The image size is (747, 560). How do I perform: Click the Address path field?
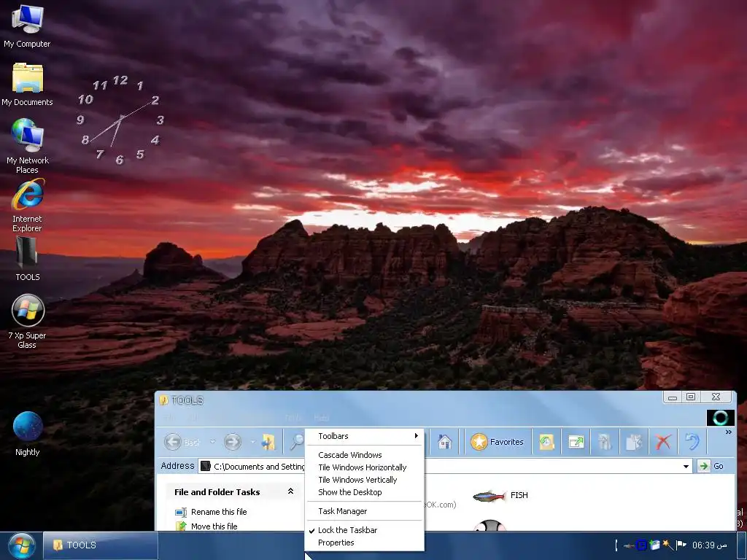tap(445, 466)
